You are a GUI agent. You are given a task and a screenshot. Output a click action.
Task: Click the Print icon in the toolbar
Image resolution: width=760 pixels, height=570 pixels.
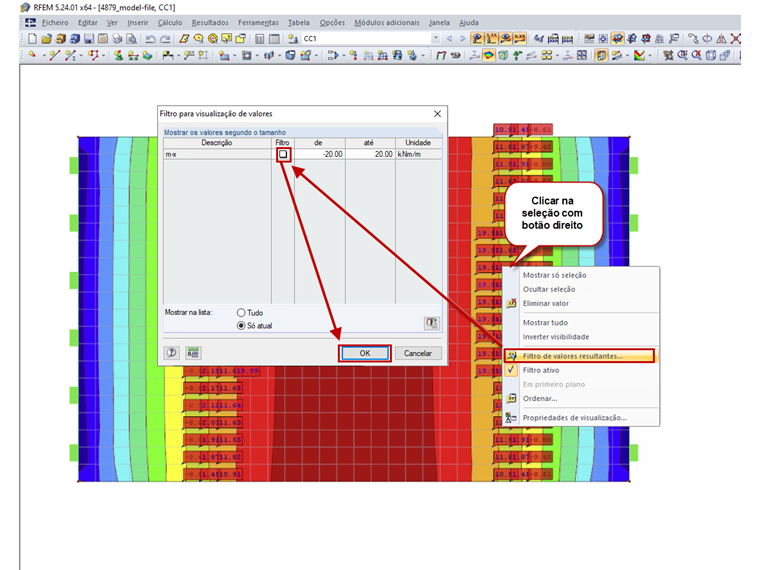click(117, 39)
